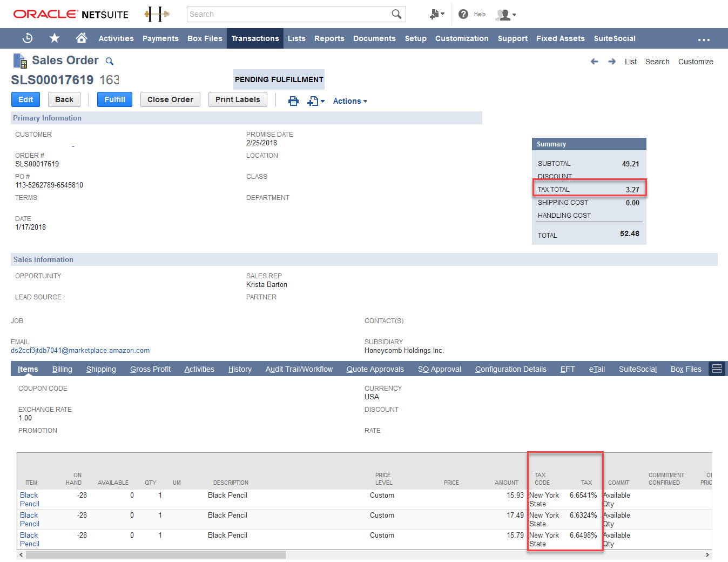The image size is (728, 562).
Task: Click the Oracle NetSuite logo
Action: click(71, 14)
